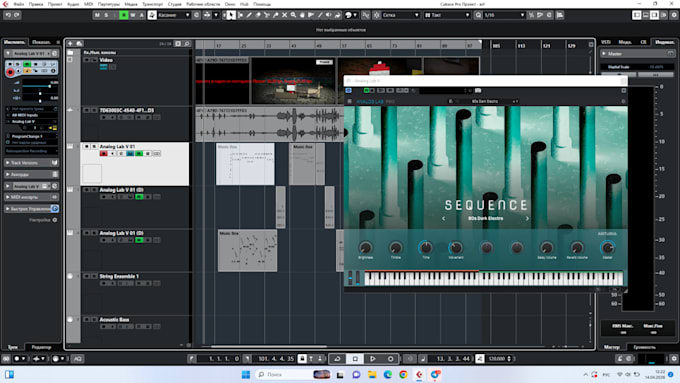
Task: Open the Hub menu
Action: [x=244, y=4]
